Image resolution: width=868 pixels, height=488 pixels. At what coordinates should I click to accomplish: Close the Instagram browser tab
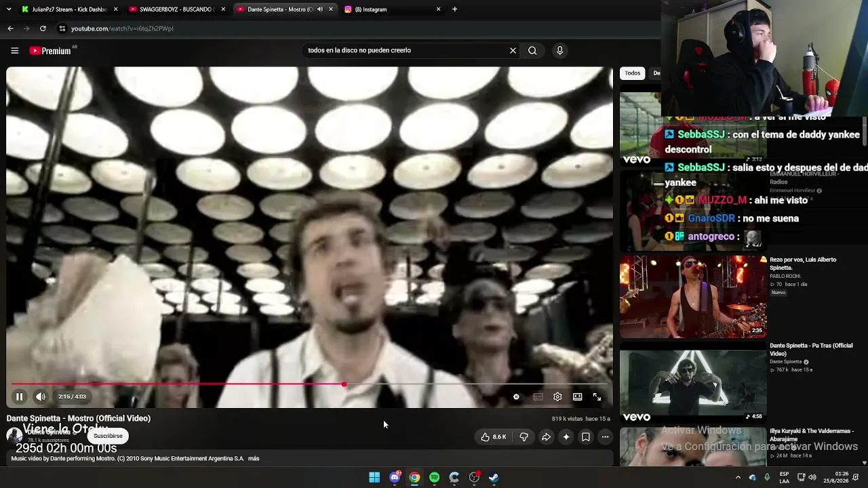pyautogui.click(x=438, y=9)
